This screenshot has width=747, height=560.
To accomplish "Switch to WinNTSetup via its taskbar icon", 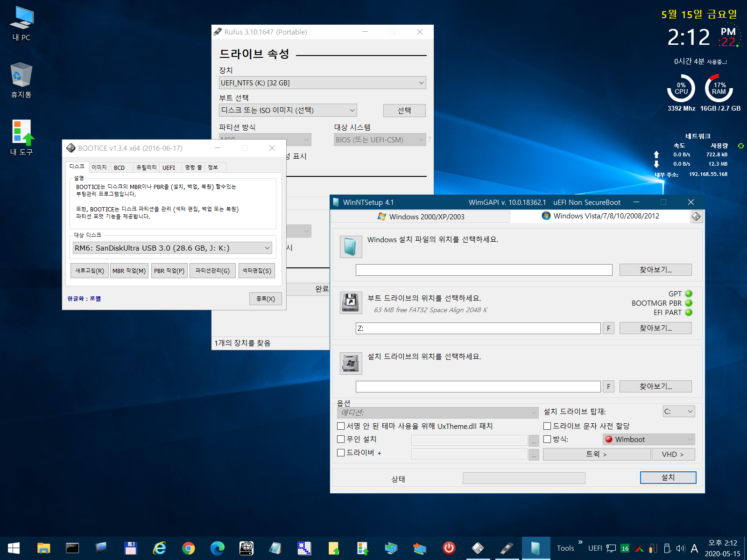I will (536, 548).
